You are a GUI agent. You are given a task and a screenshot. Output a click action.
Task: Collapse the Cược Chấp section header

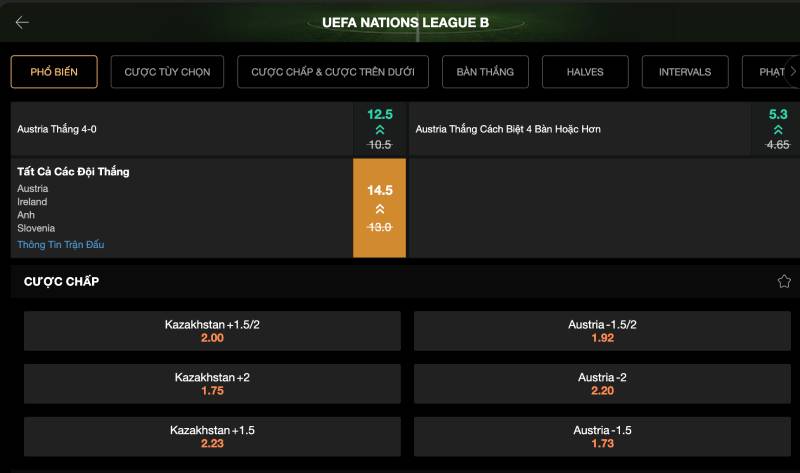[x=62, y=282]
